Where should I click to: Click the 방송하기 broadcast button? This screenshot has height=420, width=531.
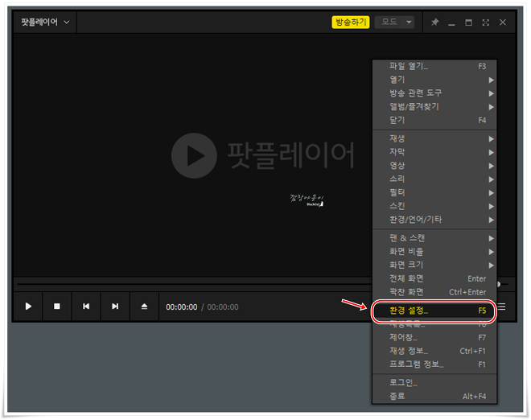[x=351, y=23]
